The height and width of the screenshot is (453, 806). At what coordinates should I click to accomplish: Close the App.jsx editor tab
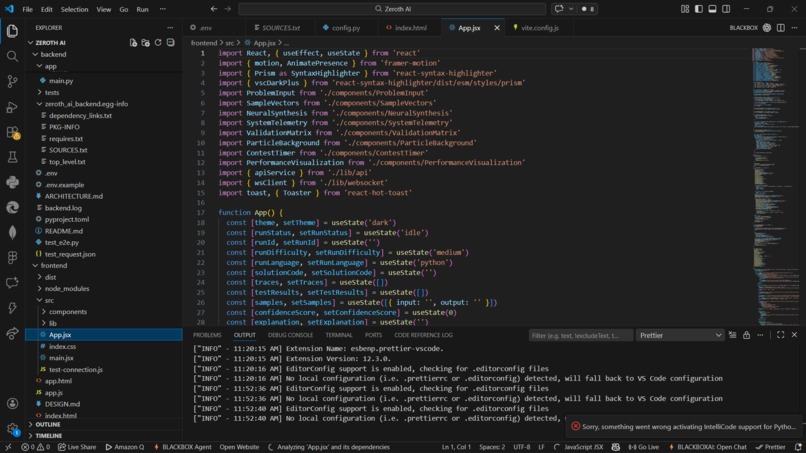pyautogui.click(x=497, y=28)
